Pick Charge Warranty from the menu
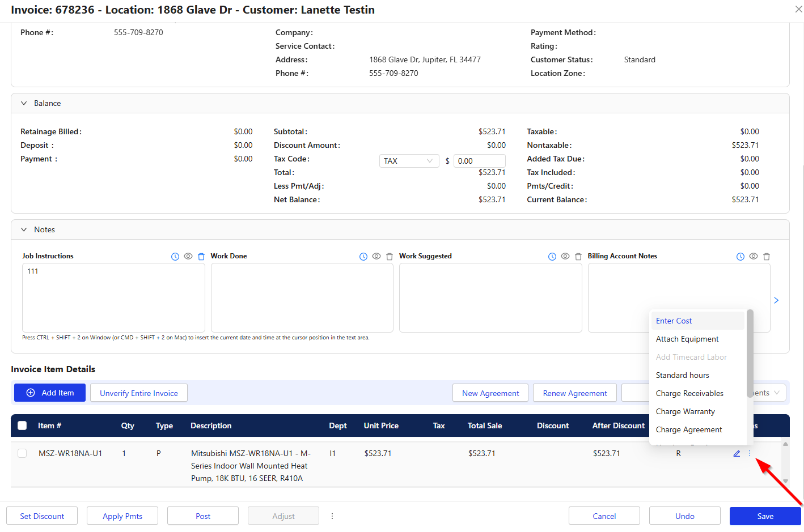Viewport: 804px width, 532px height. point(697,411)
